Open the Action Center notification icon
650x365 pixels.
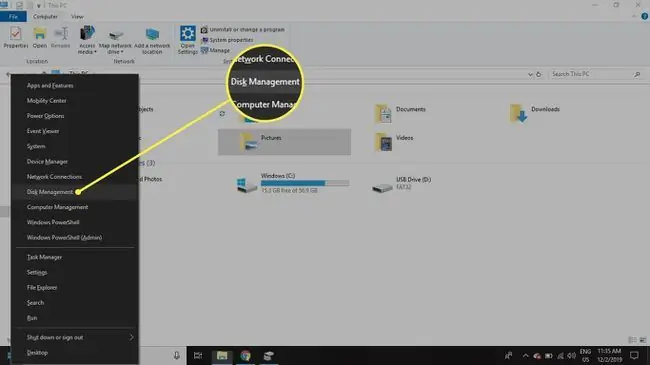click(x=634, y=355)
